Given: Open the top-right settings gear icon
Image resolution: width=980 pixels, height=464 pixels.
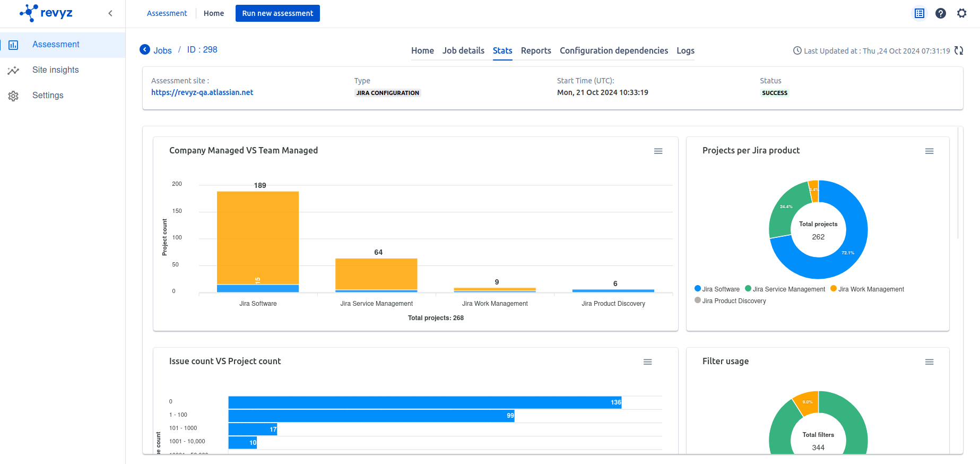Looking at the screenshot, I should (962, 13).
